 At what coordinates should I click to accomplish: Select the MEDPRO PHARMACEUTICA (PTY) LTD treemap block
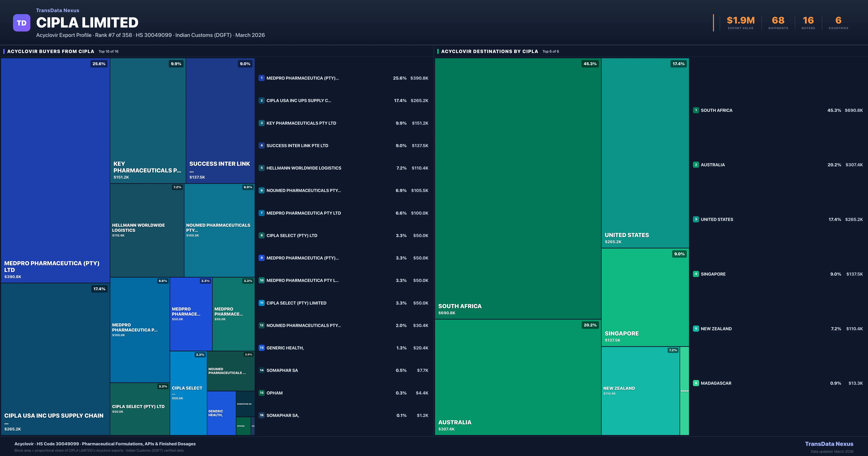(x=55, y=169)
